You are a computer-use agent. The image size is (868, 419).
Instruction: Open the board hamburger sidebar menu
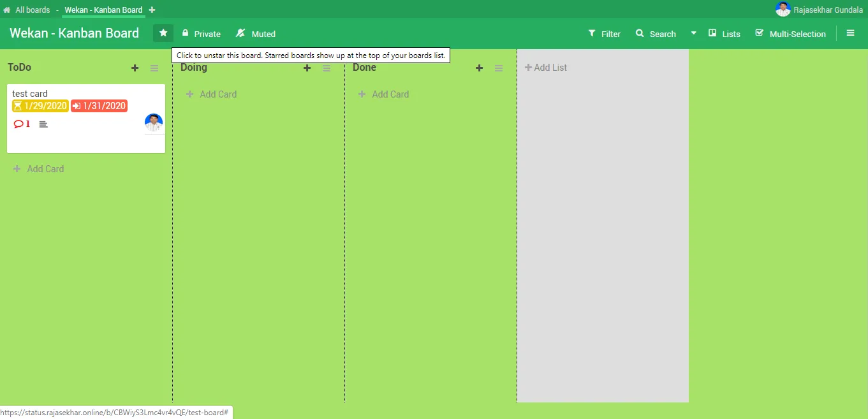(850, 33)
